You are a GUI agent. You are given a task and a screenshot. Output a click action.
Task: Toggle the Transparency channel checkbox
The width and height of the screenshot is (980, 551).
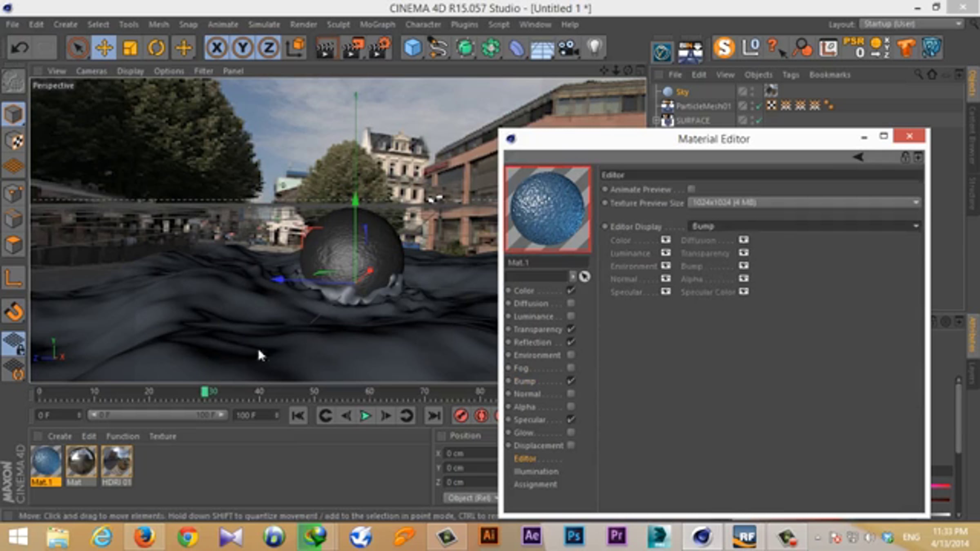coord(571,329)
